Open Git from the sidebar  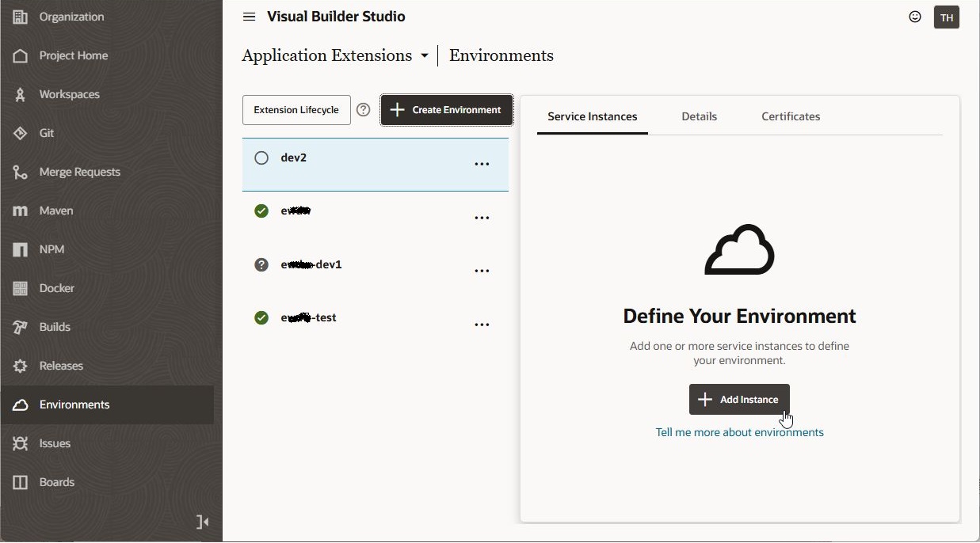(47, 133)
